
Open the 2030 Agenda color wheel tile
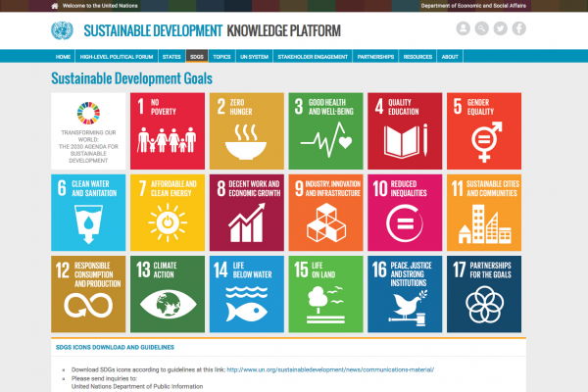click(x=88, y=131)
